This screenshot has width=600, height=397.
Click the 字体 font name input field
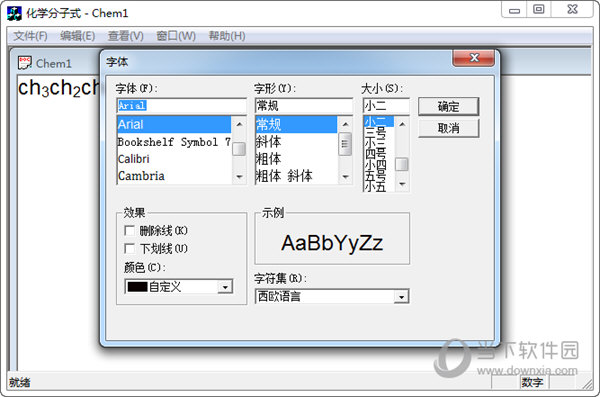pyautogui.click(x=181, y=106)
